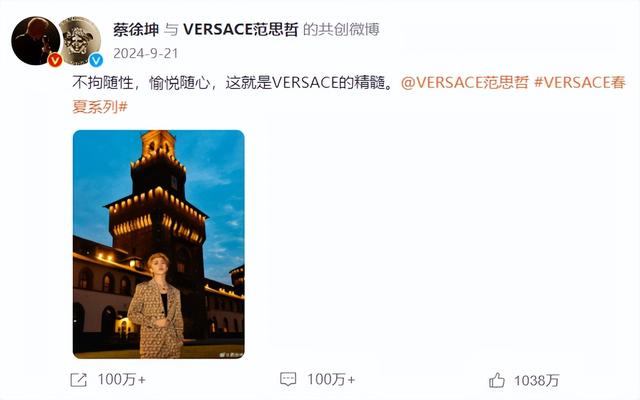Click the watermark in the photo corner

click(x=231, y=355)
